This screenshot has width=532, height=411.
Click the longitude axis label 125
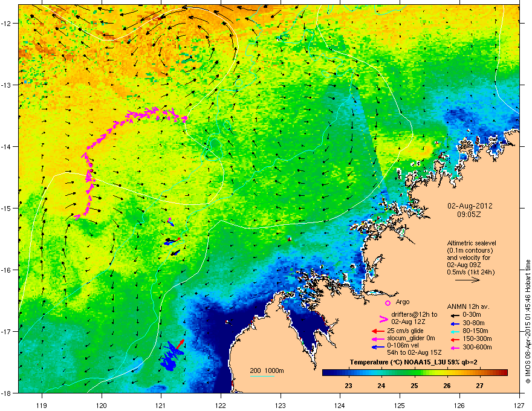pos(400,406)
